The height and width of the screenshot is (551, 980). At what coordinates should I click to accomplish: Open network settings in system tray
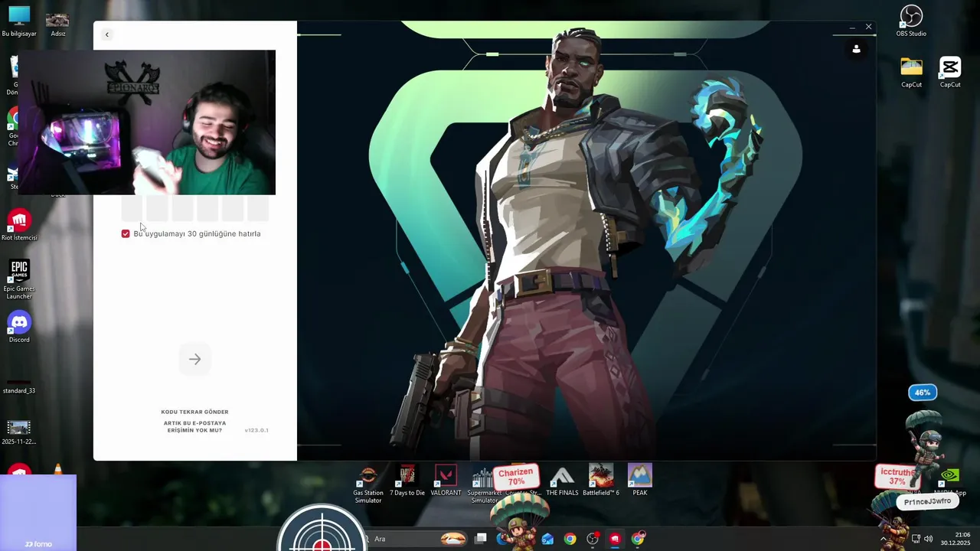916,539
